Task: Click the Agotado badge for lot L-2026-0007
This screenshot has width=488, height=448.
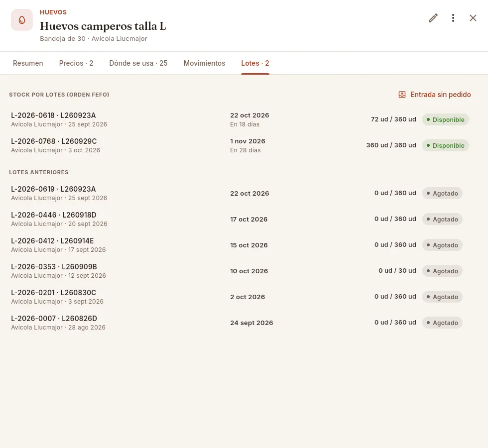Action: pos(442,323)
